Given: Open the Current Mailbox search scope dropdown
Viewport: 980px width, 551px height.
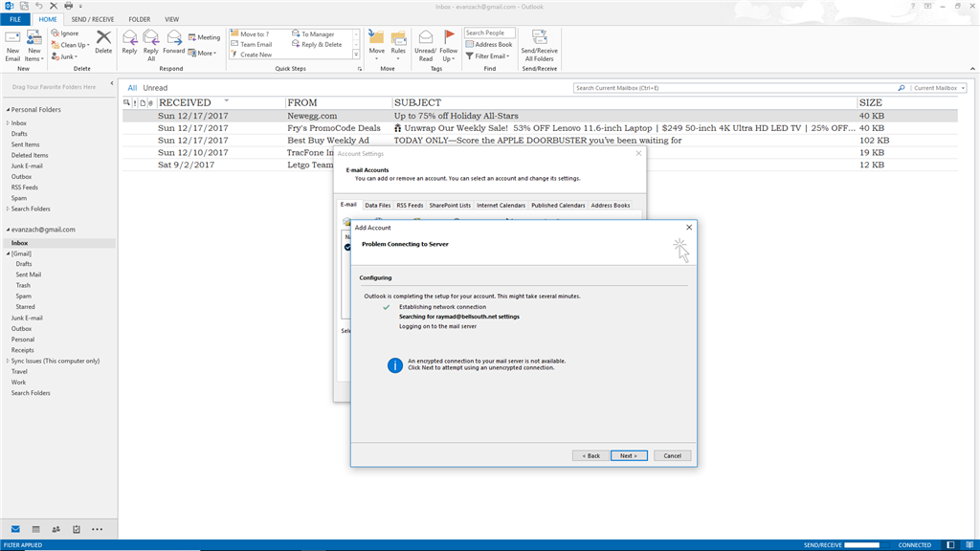Looking at the screenshot, I should [x=940, y=88].
